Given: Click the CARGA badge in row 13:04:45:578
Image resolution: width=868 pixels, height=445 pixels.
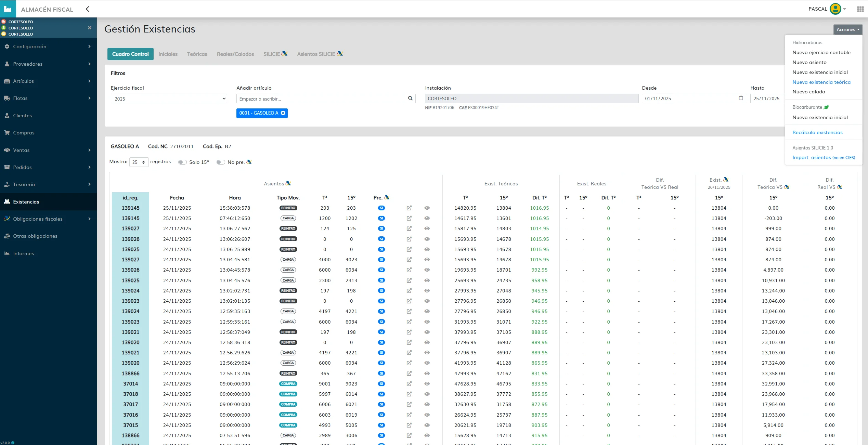Looking at the screenshot, I should coord(288,270).
